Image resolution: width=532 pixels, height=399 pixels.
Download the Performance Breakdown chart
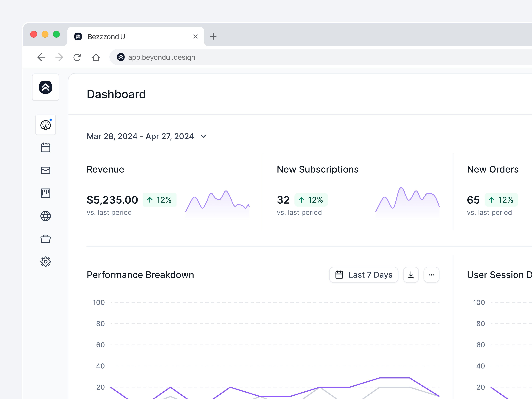411,275
